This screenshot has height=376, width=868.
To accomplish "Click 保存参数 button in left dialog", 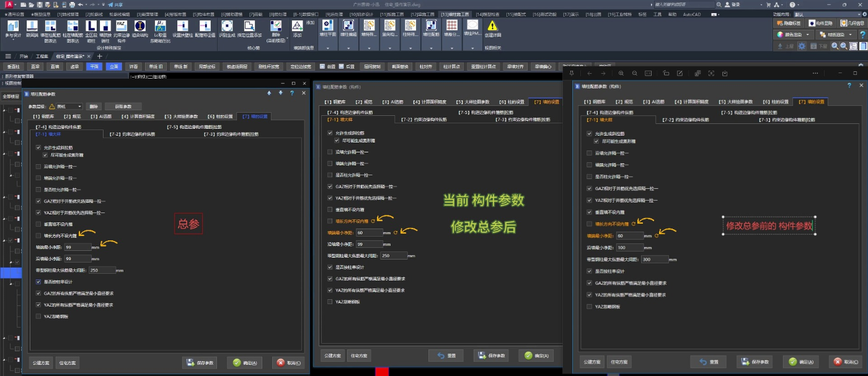I will [x=200, y=362].
